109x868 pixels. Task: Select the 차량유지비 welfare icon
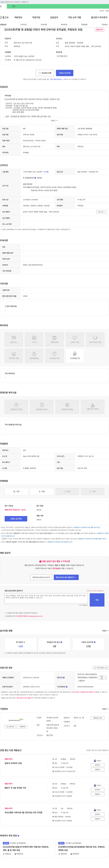pos(54,340)
